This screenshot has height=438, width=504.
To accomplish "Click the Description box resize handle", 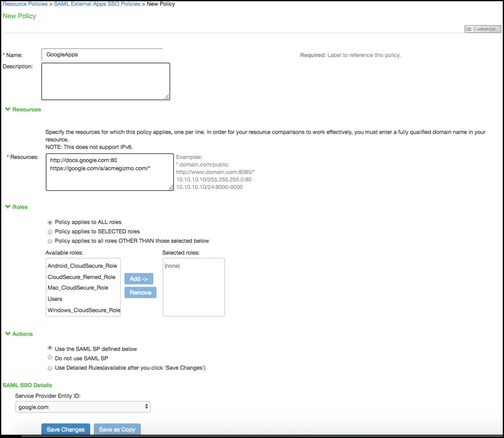I will pyautogui.click(x=167, y=97).
